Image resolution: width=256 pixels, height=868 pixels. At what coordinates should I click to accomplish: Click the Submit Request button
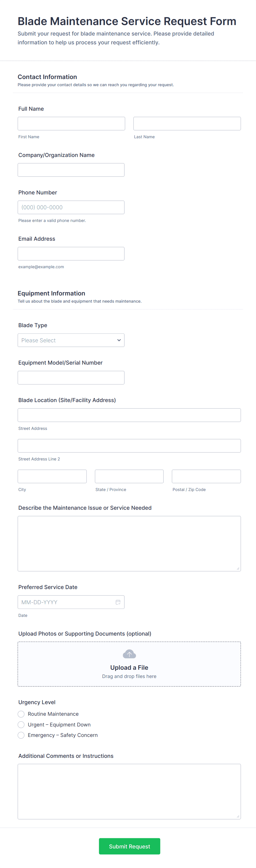tap(129, 846)
